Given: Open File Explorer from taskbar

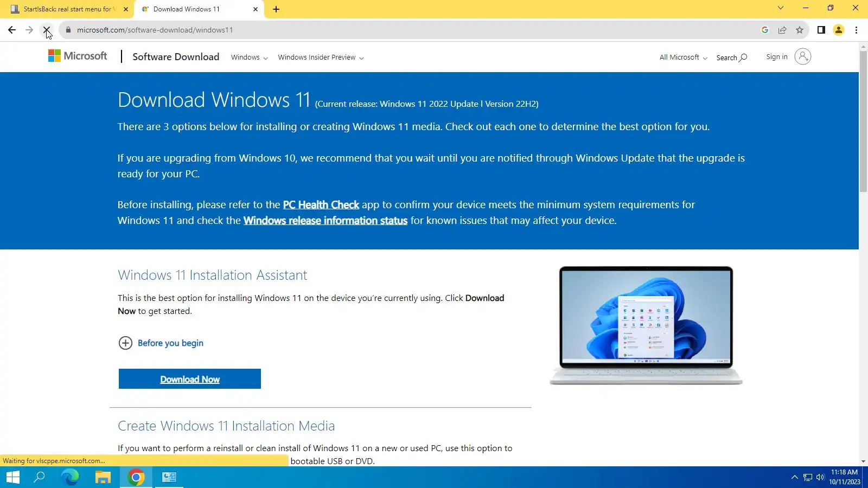Looking at the screenshot, I should pos(103,477).
